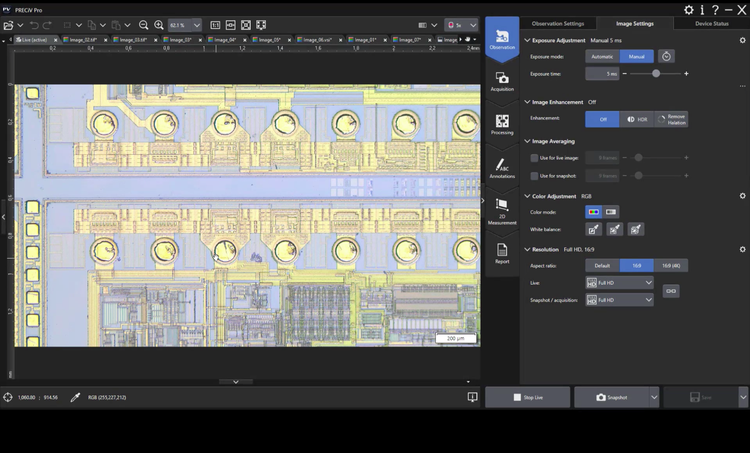The width and height of the screenshot is (750, 453).
Task: Click the zoom in magnifier icon
Action: click(159, 24)
